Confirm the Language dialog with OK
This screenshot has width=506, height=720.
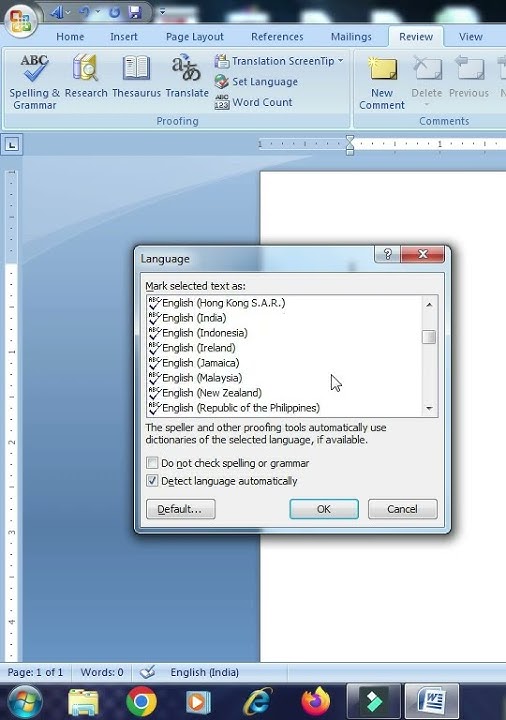324,509
